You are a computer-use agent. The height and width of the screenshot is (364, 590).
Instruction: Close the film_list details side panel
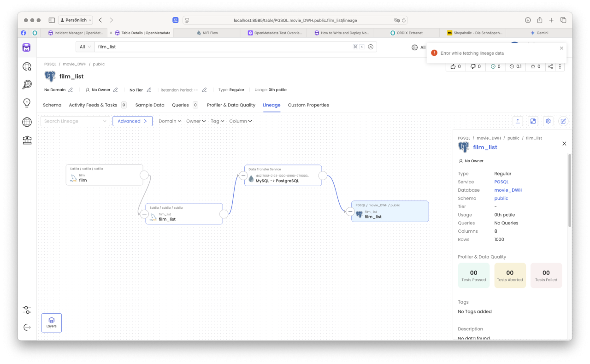click(x=564, y=144)
